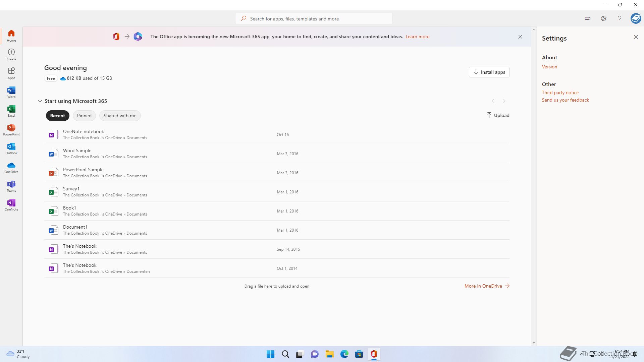Open OneDrive from the sidebar
This screenshot has height=362, width=644.
click(x=11, y=167)
